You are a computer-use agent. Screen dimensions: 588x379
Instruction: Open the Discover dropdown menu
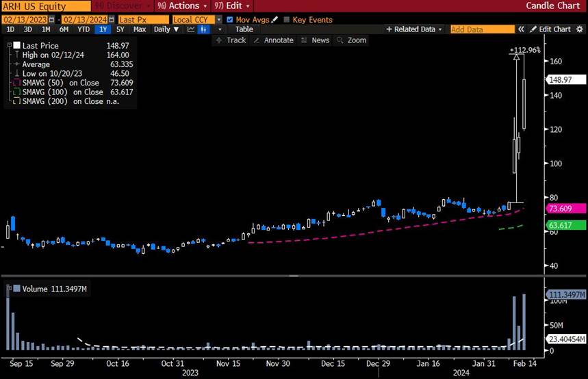tap(123, 5)
